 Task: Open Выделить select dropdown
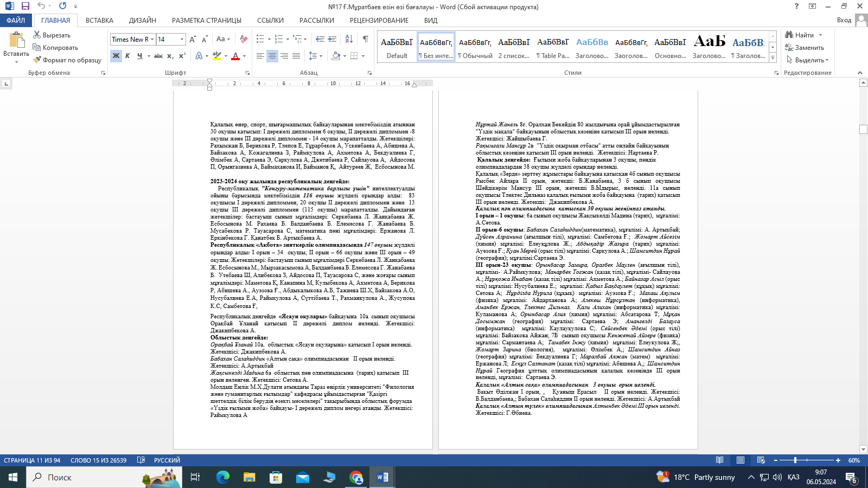(807, 60)
